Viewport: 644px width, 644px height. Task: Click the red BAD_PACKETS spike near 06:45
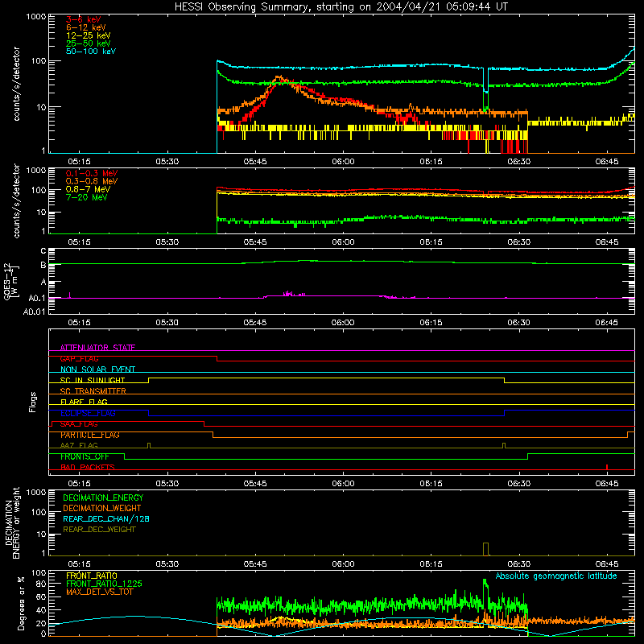pyautogui.click(x=607, y=467)
